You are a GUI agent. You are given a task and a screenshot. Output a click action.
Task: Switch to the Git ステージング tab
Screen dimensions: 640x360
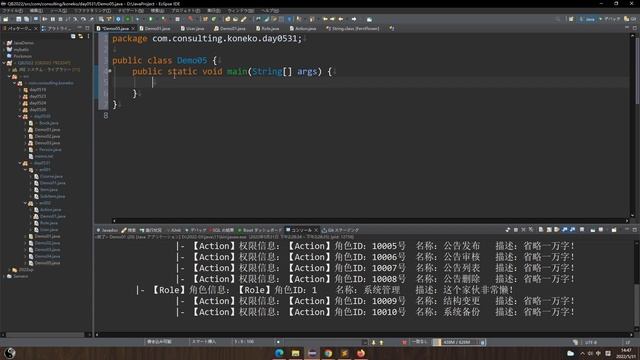pos(340,230)
